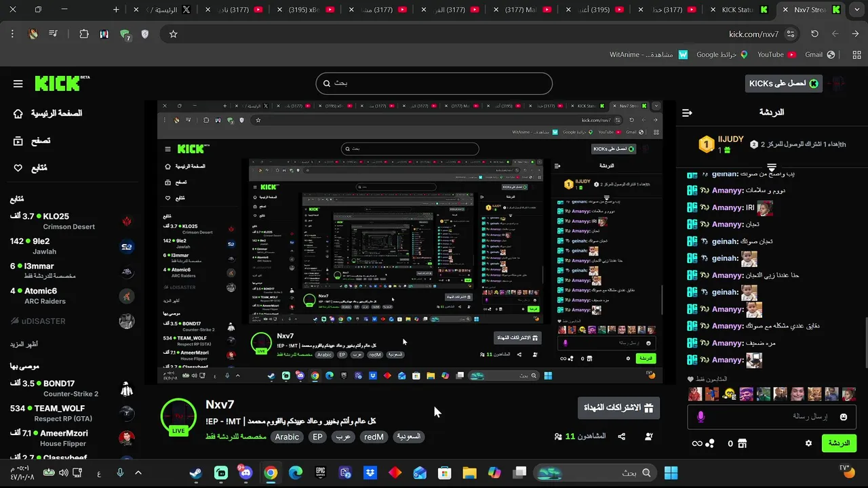Open متابع following section
Image resolution: width=868 pixels, height=488 pixels.
point(30,168)
